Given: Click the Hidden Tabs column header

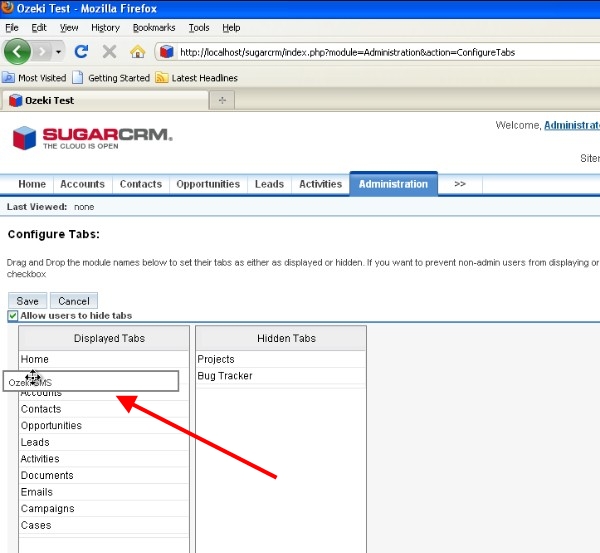Looking at the screenshot, I should [x=281, y=338].
